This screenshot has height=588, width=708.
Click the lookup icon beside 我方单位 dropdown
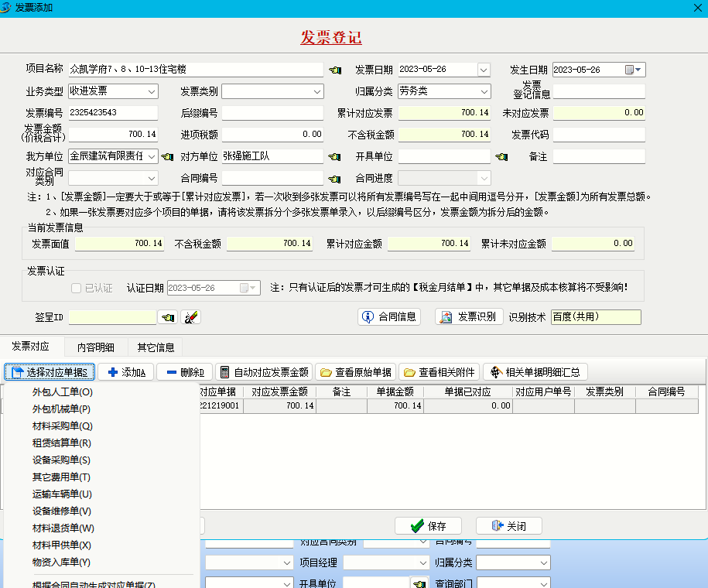pos(167,157)
